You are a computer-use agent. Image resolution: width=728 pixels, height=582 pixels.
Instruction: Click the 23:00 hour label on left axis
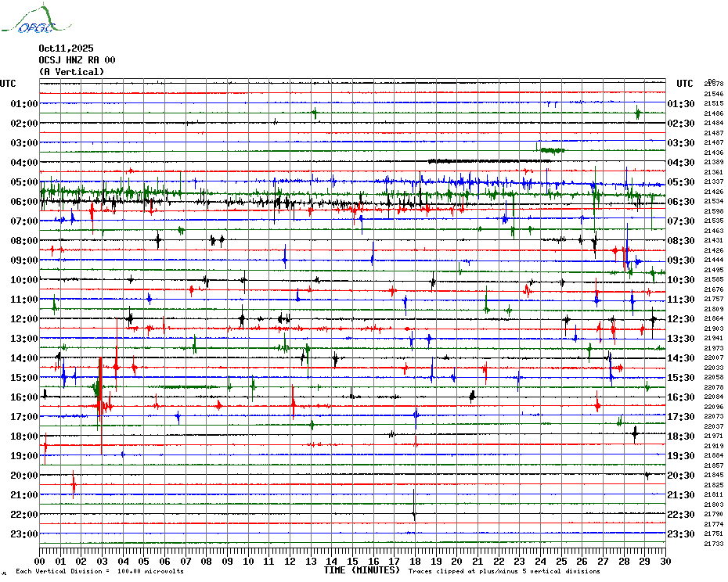pos(25,534)
